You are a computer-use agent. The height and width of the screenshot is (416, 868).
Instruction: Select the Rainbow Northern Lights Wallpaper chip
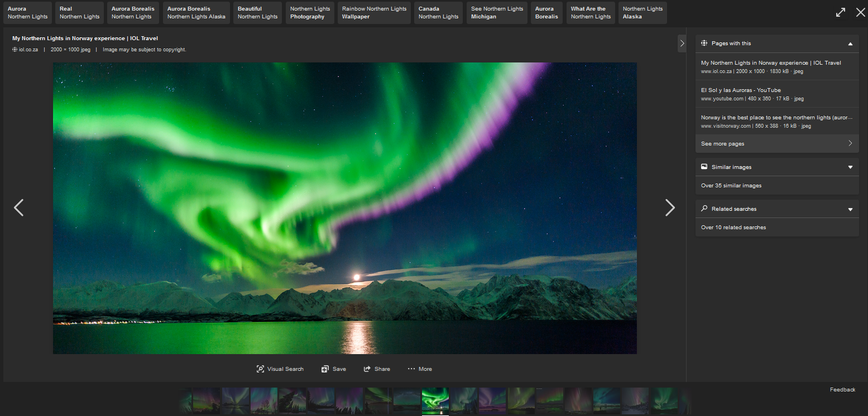tap(374, 13)
